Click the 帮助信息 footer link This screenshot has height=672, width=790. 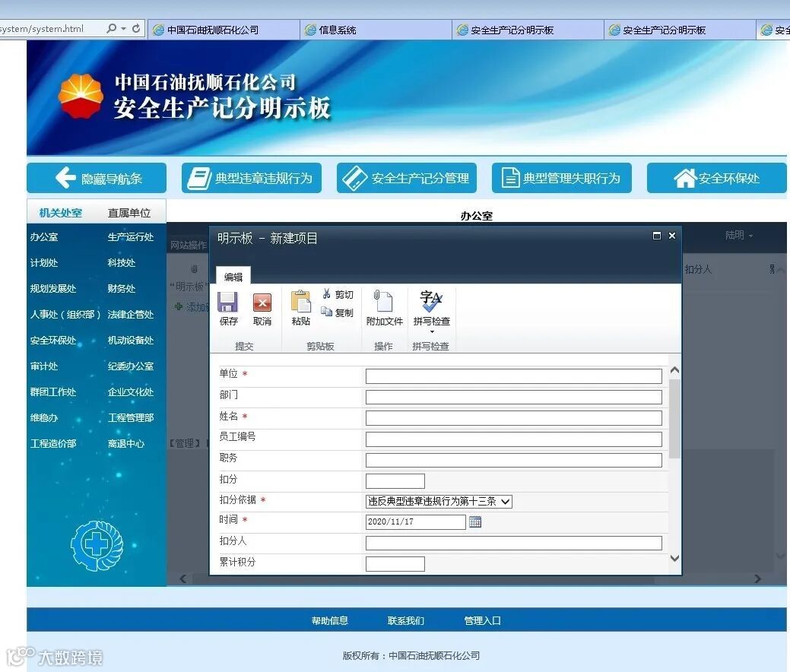tap(329, 620)
